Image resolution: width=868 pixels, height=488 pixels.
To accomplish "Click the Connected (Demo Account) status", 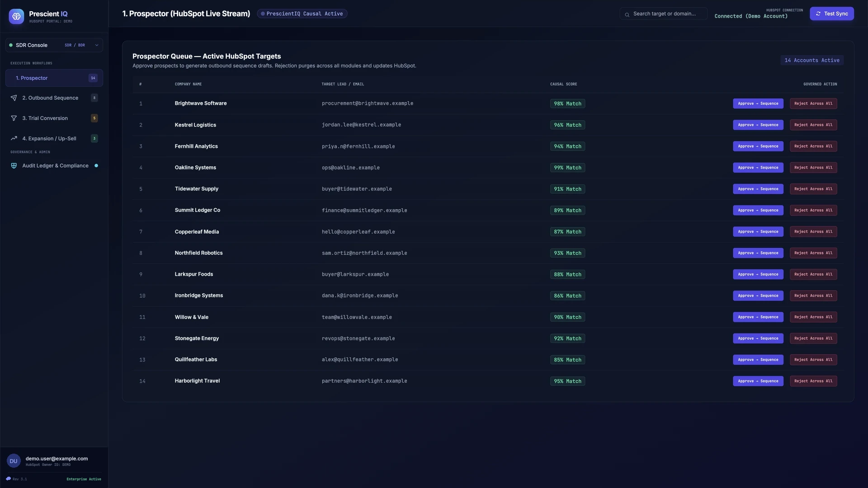I will coord(751,16).
